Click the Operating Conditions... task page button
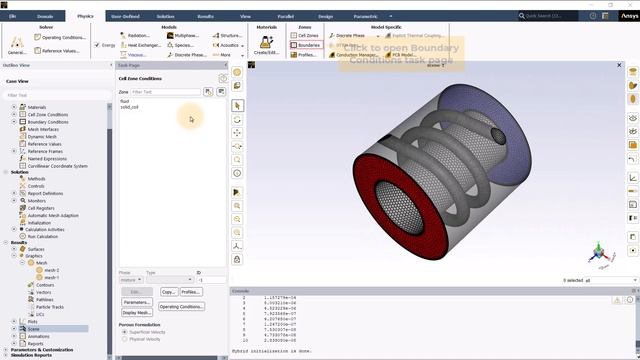 pos(182,307)
